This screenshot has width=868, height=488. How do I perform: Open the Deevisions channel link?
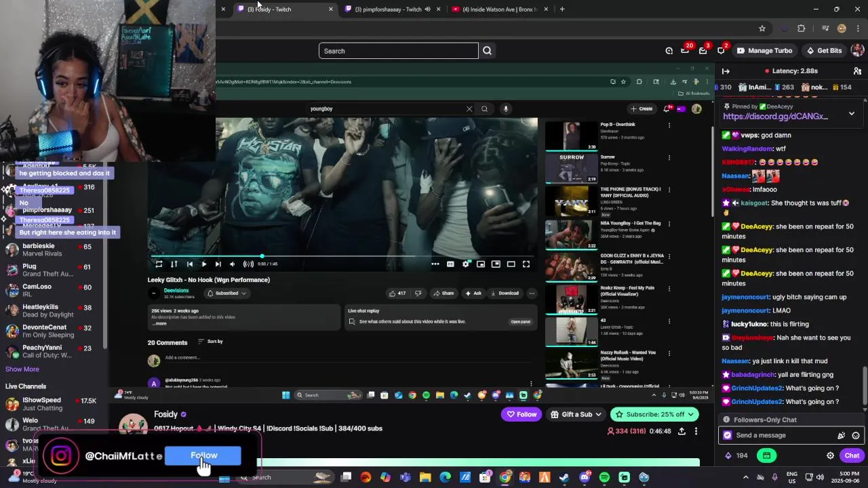176,291
